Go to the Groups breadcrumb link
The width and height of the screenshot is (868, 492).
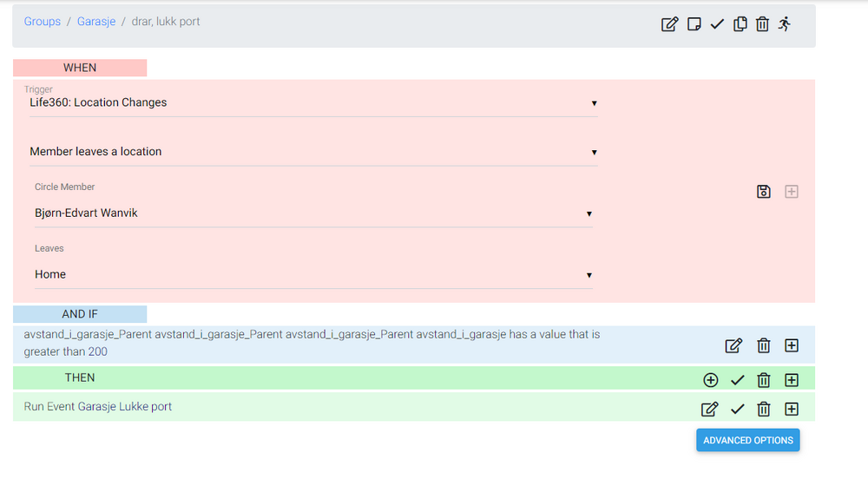(x=43, y=22)
